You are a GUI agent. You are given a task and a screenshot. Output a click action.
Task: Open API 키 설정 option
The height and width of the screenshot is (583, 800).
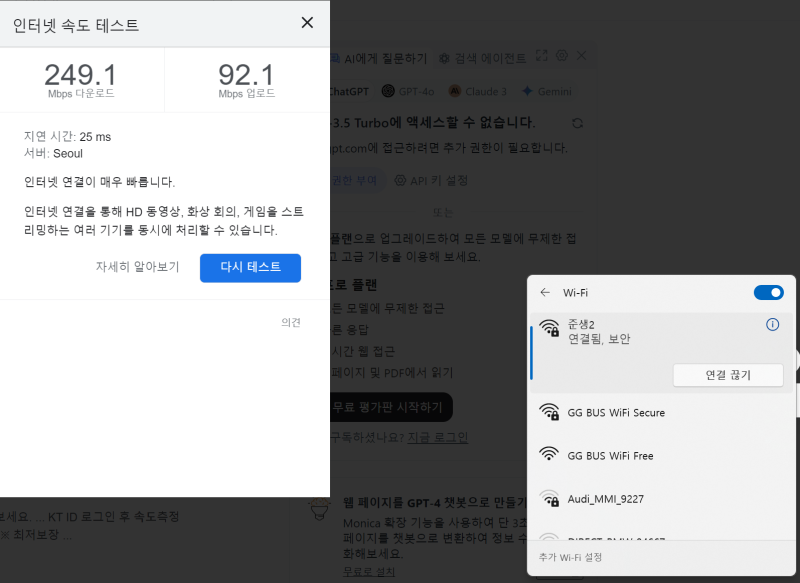pyautogui.click(x=431, y=181)
